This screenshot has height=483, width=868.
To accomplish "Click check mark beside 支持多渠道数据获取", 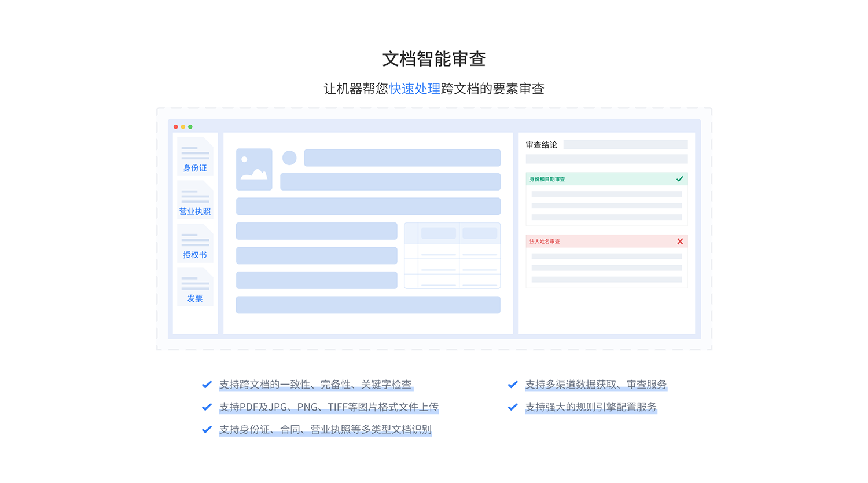I will (x=513, y=385).
